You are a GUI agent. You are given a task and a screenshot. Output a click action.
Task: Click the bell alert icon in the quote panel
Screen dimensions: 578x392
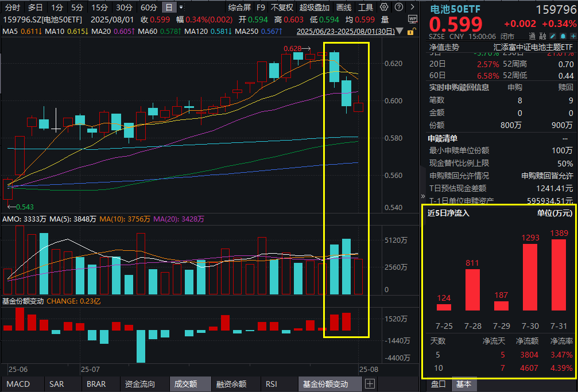pyautogui.click(x=563, y=36)
